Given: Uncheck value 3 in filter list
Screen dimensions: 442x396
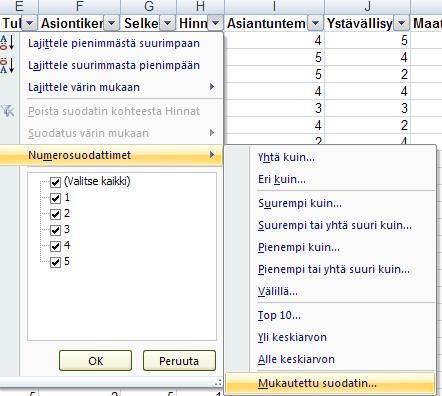Looking at the screenshot, I should [55, 230].
